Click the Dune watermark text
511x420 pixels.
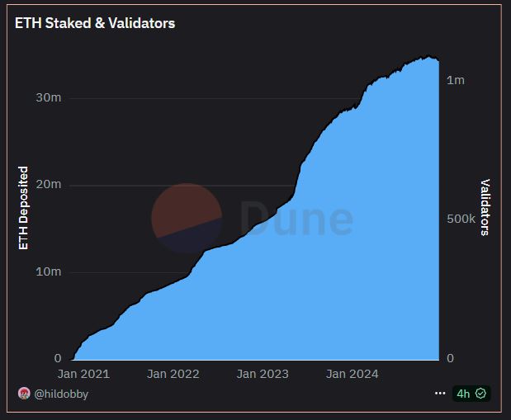[x=297, y=219]
